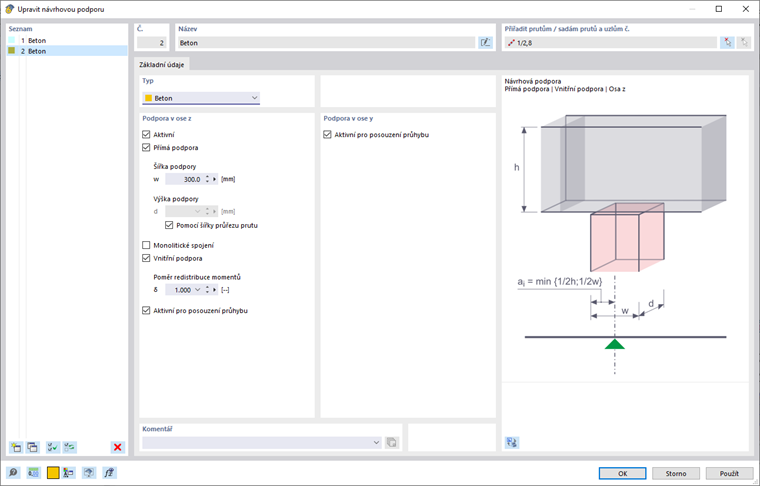This screenshot has width=760, height=486.
Task: Click the disabled select cursor icon beside assignment
Action: (x=744, y=43)
